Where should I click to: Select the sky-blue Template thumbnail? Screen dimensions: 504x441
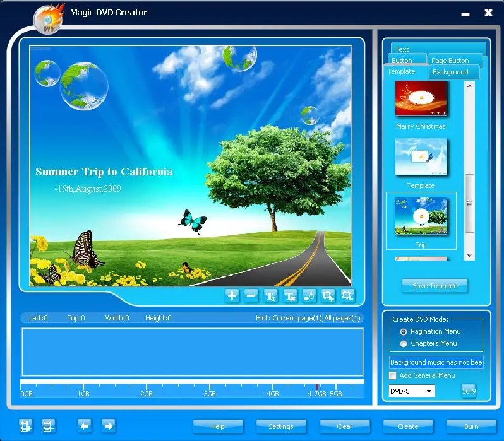421,156
